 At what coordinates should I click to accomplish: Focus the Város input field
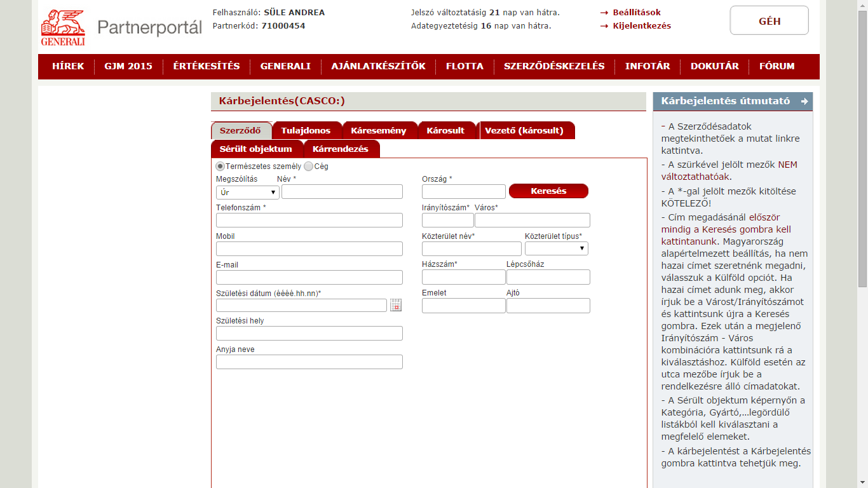point(532,220)
